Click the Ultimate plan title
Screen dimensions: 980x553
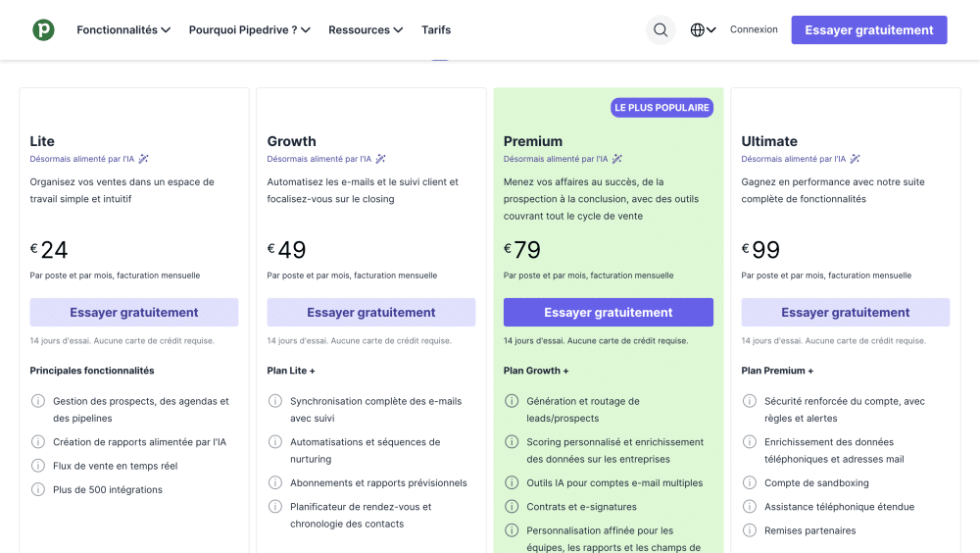coord(769,141)
